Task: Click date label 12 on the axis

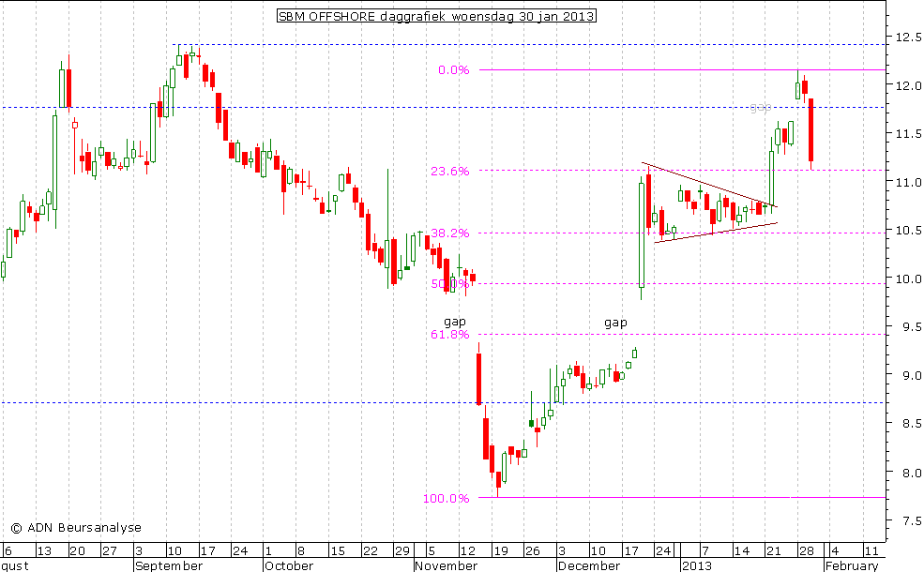Action: click(x=468, y=551)
